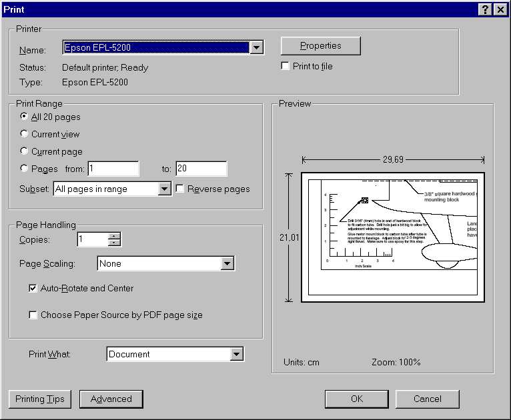The image size is (511, 420).
Task: Uncheck Auto-Rotate and Center
Action: 33,289
